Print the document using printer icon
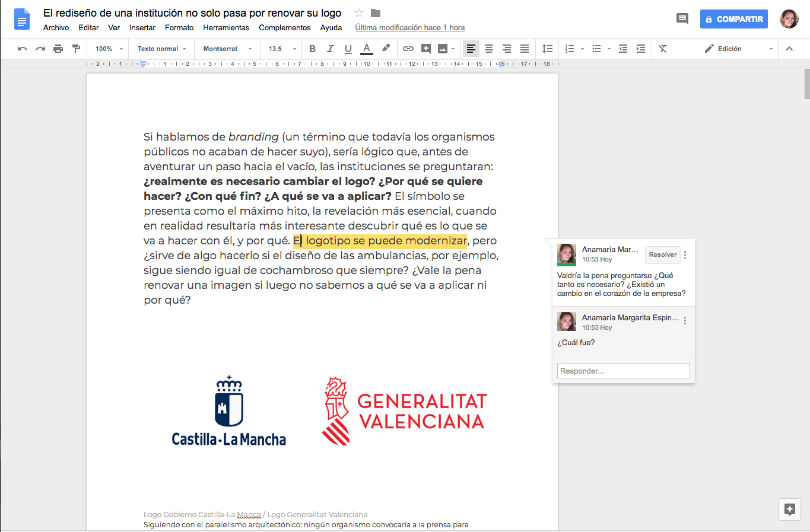 coord(58,49)
